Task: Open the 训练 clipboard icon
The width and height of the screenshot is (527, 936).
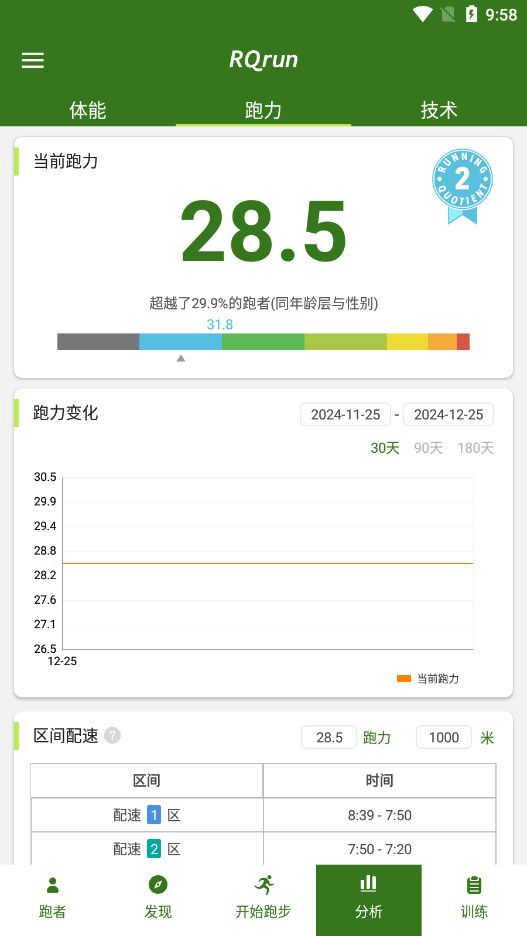Action: pyautogui.click(x=474, y=885)
